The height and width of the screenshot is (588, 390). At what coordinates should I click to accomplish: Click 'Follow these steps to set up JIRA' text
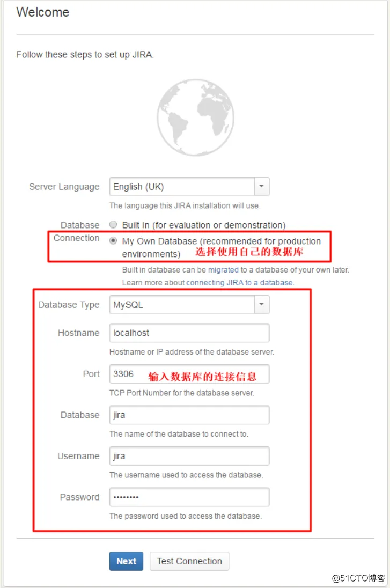(x=85, y=55)
